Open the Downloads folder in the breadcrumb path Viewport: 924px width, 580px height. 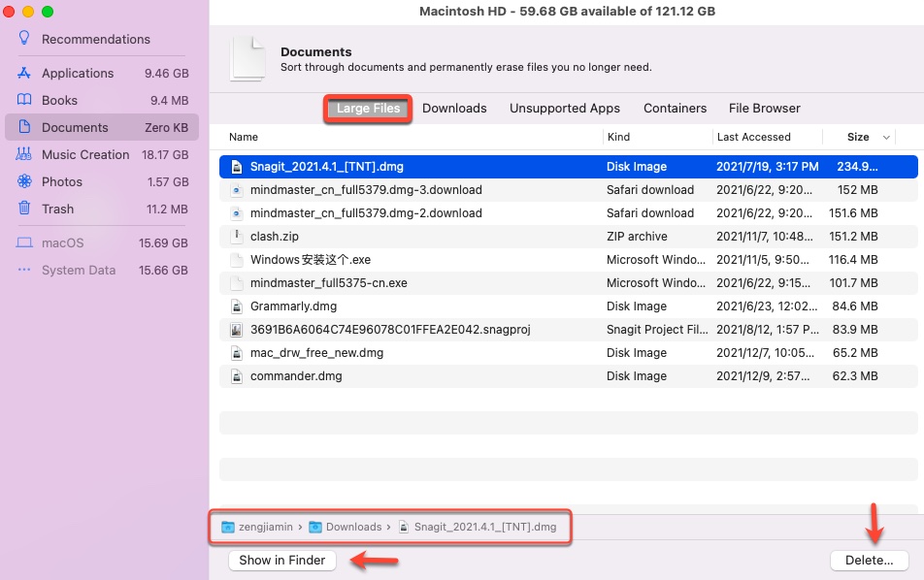point(353,527)
